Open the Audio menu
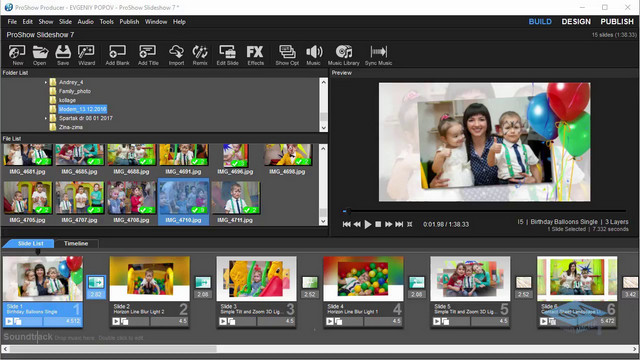Screen dimensions: 640x360 (86, 22)
